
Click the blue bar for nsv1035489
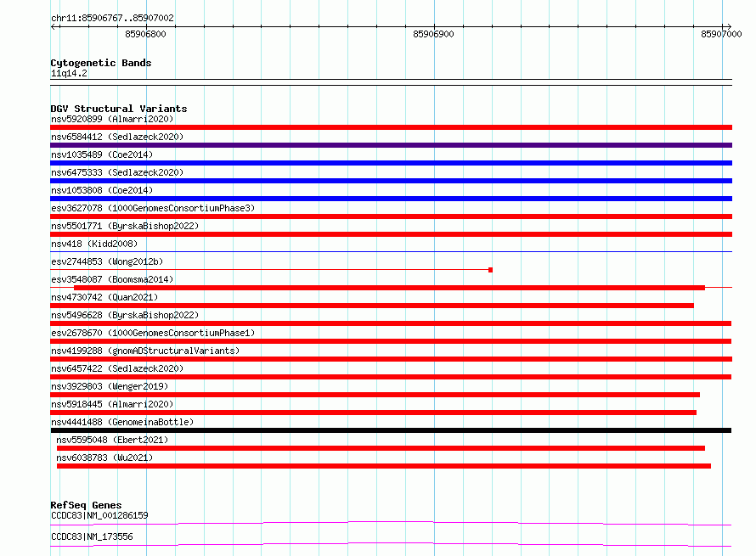point(391,163)
